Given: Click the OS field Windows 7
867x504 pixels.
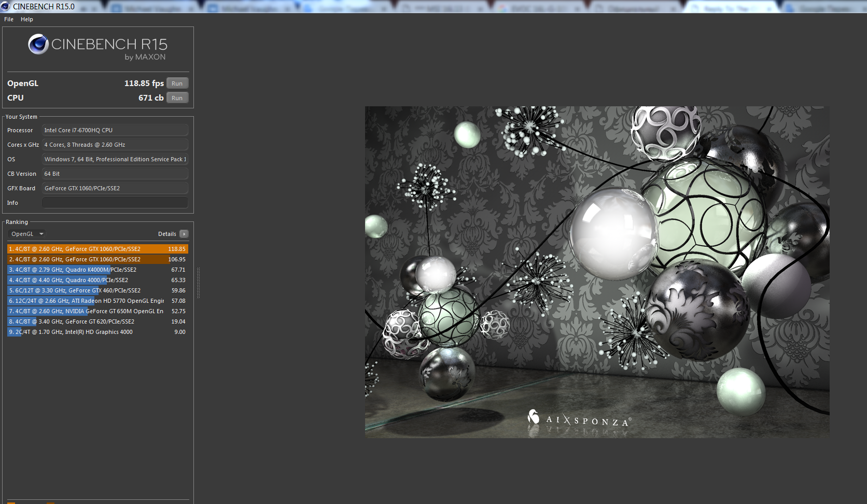Looking at the screenshot, I should click(x=115, y=159).
